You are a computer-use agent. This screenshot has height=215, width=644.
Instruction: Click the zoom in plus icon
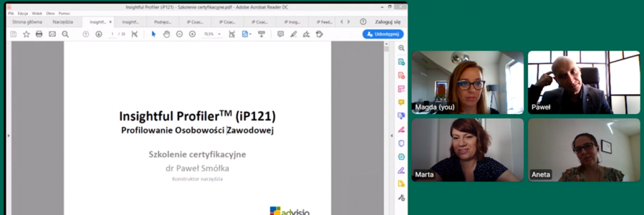(x=192, y=34)
